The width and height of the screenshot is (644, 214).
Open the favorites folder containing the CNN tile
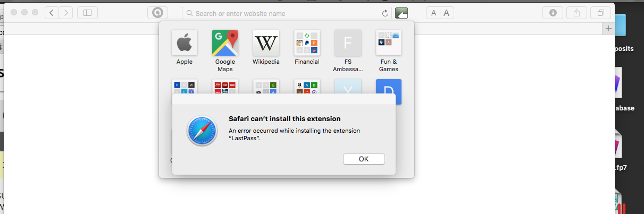225,87
